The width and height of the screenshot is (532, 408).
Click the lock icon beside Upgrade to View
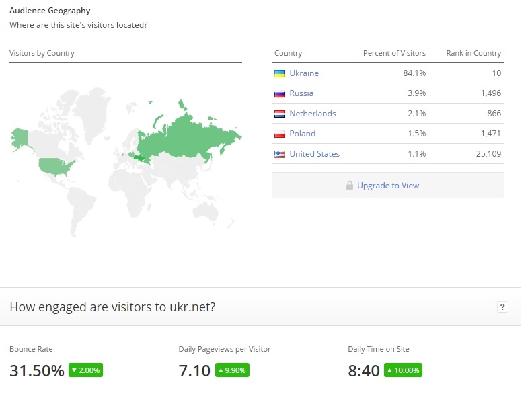(350, 186)
